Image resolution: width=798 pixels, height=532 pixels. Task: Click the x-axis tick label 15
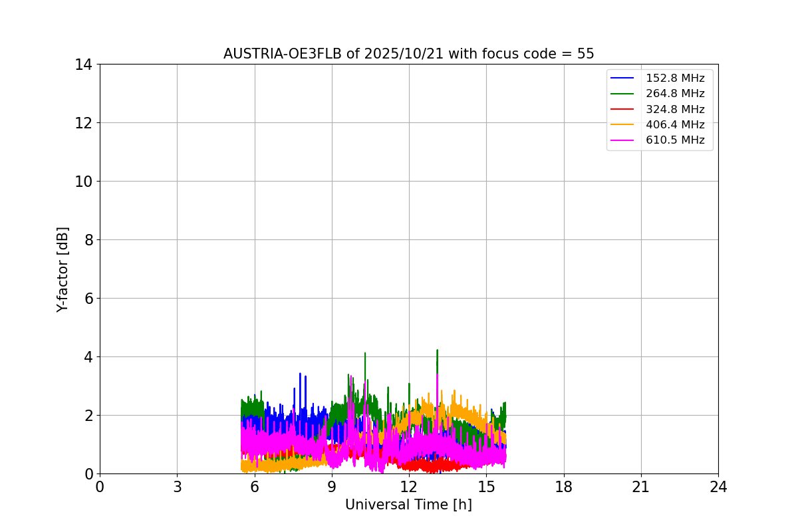pyautogui.click(x=486, y=487)
